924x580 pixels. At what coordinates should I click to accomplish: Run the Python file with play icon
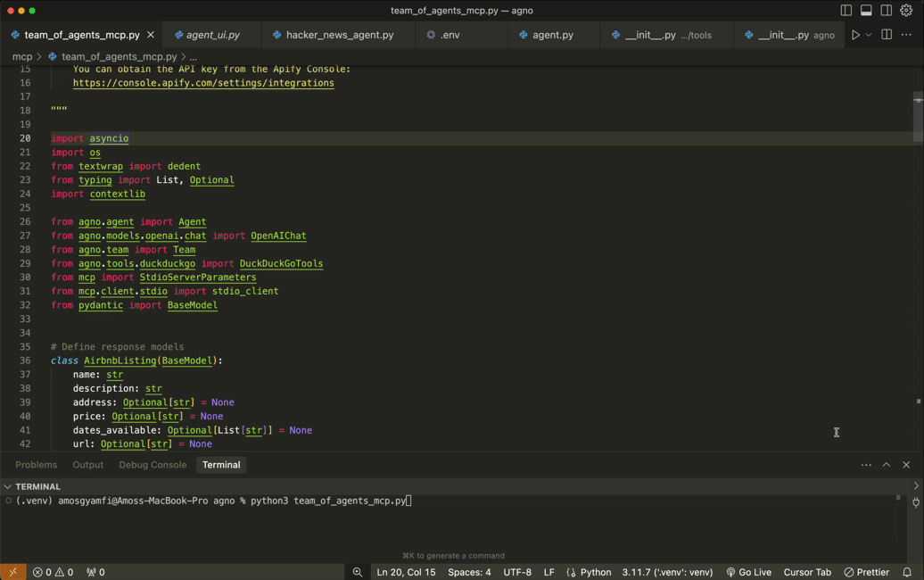click(855, 35)
